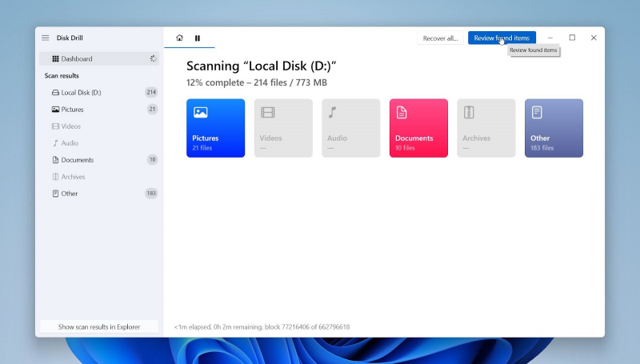Open the purple Other 183 files tile

(x=554, y=128)
